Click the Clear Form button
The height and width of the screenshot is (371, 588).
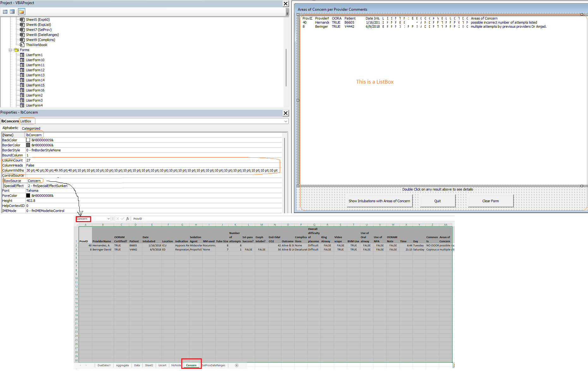click(490, 201)
